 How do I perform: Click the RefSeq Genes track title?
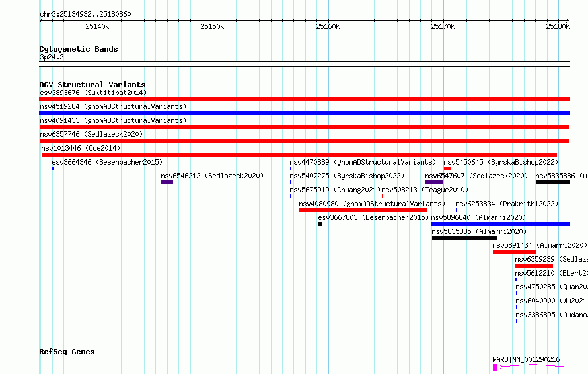(x=67, y=352)
